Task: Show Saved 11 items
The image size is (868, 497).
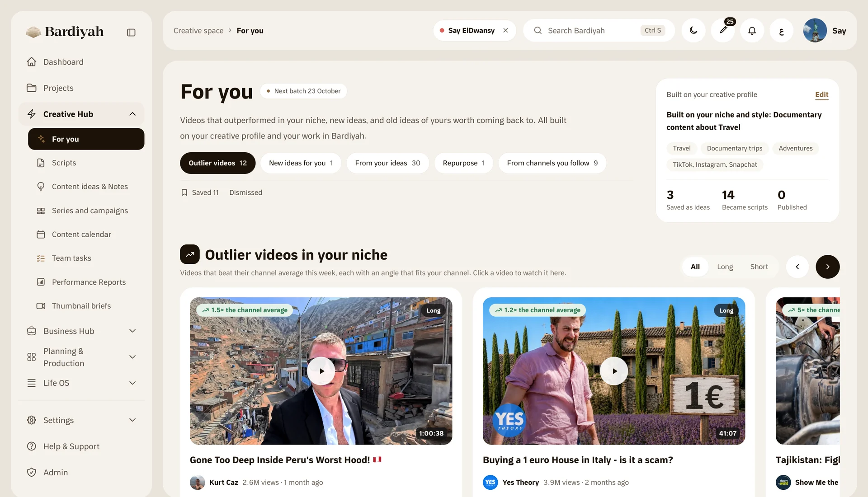Action: coord(200,192)
